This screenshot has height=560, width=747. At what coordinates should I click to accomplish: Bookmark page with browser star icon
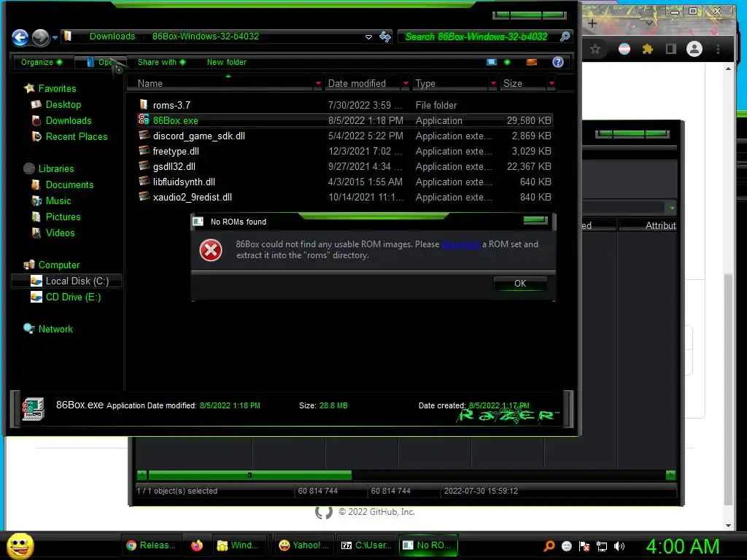coord(595,49)
